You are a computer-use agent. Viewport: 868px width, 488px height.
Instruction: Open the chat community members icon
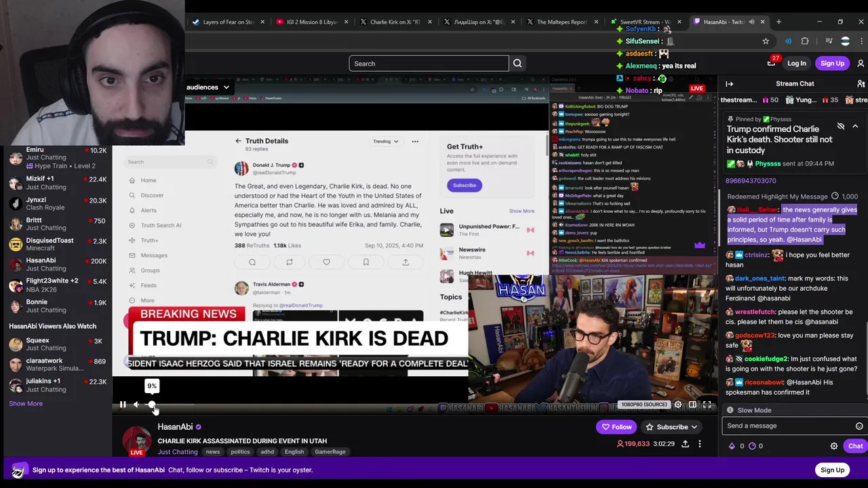(x=861, y=84)
